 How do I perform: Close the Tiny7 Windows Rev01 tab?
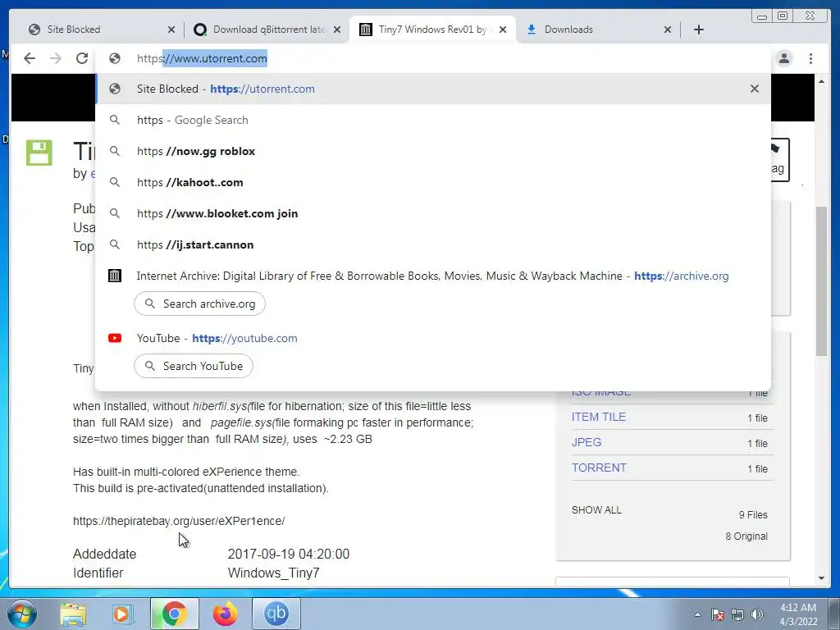click(x=503, y=30)
